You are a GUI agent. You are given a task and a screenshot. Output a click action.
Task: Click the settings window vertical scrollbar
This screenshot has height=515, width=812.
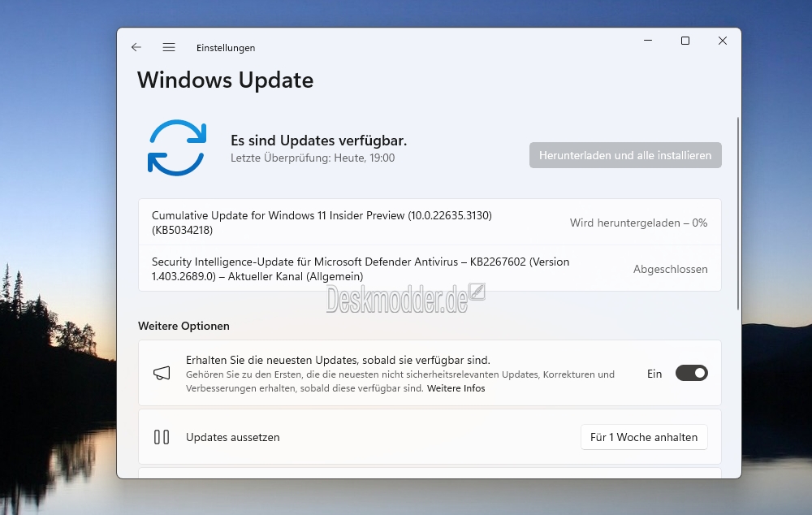[x=738, y=214]
